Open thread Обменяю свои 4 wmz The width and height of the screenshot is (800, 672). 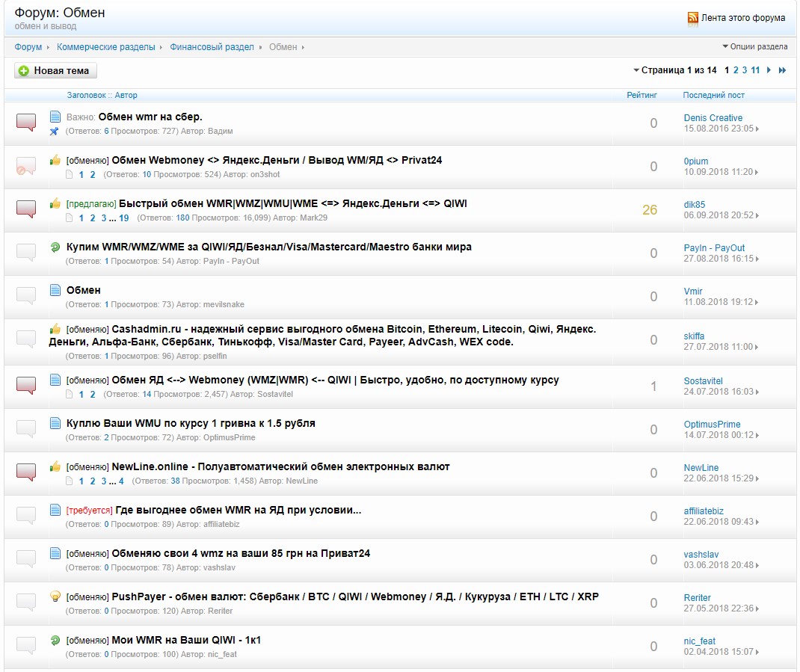pyautogui.click(x=241, y=554)
